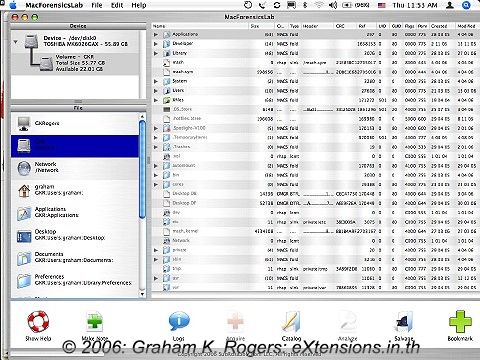Viewport: 480px width, 360px height.
Task: Click the Wi-Fi status menu bar icon
Action: (x=319, y=5)
